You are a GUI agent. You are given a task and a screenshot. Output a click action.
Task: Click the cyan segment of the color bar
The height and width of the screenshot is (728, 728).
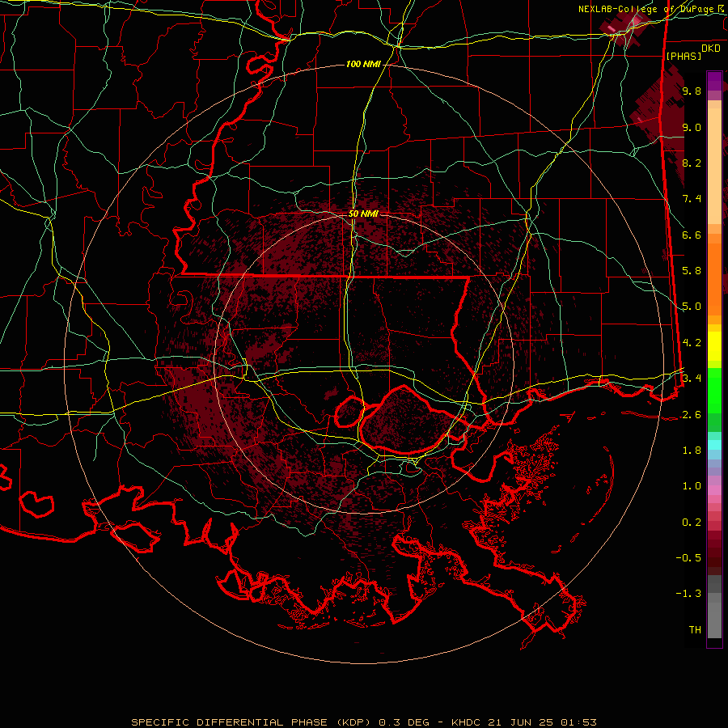[714, 445]
